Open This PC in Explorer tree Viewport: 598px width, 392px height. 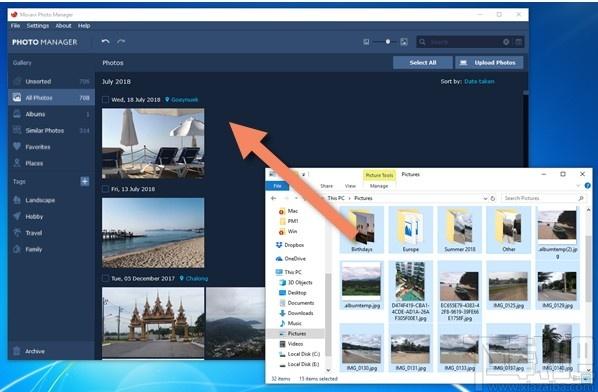coord(293,272)
